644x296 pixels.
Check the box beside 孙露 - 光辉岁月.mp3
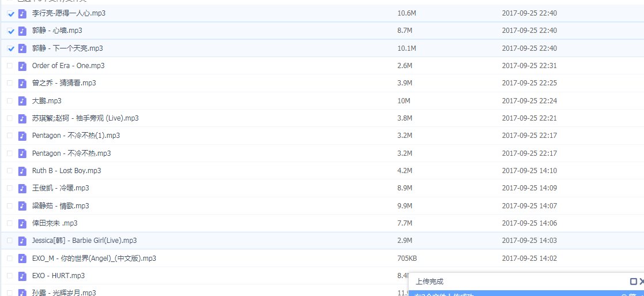[10, 293]
